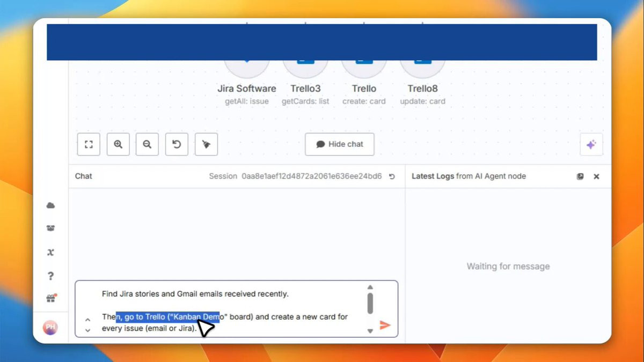Select the Trello8 update card node
Viewport: 644px width, 362px height.
[x=422, y=70]
